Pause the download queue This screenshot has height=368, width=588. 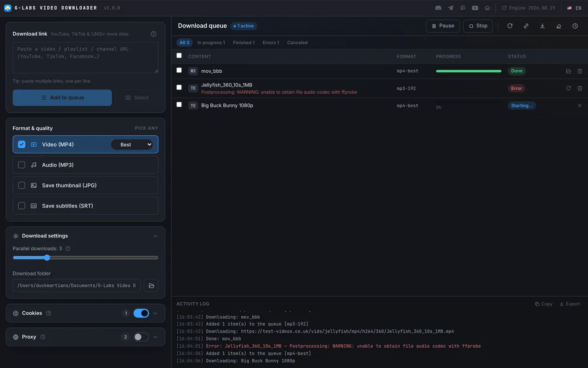tap(443, 26)
